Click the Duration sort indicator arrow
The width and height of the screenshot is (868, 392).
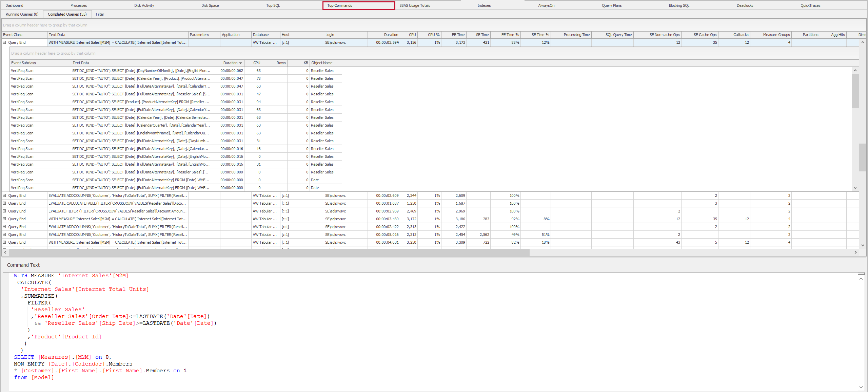coord(241,63)
